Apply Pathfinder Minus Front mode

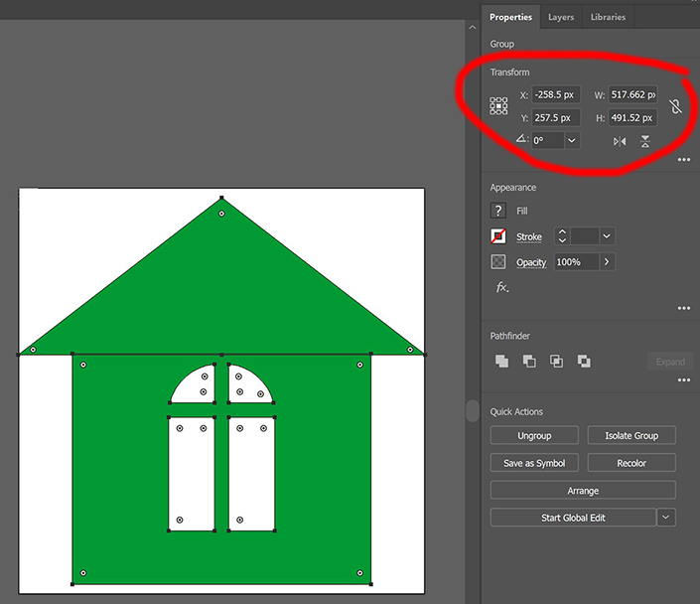coord(528,362)
